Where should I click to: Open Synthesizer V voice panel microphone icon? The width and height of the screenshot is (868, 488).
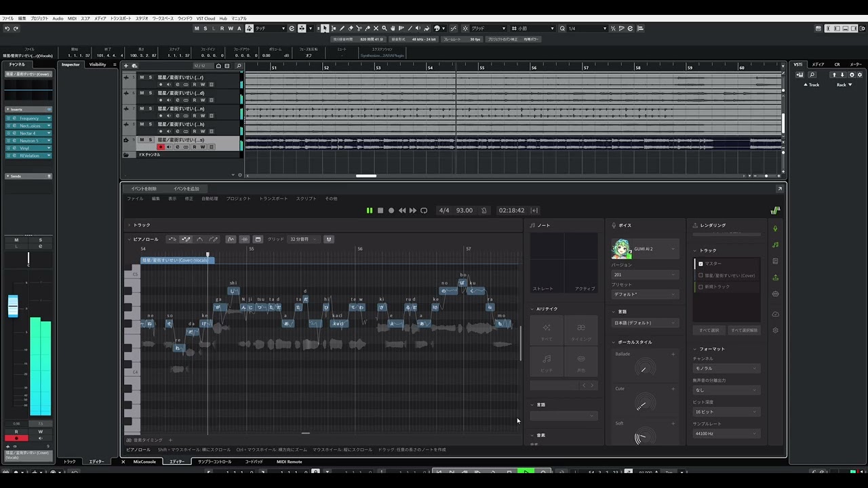click(x=775, y=228)
